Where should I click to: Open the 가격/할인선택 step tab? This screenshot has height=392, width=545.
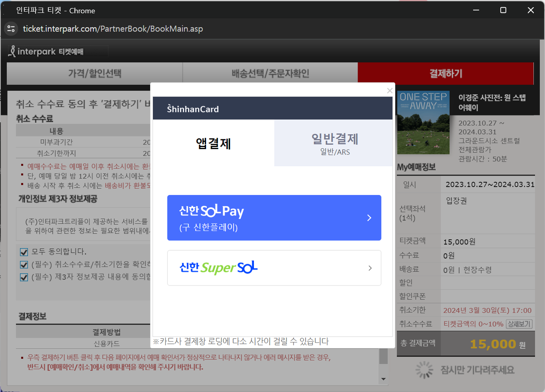95,74
